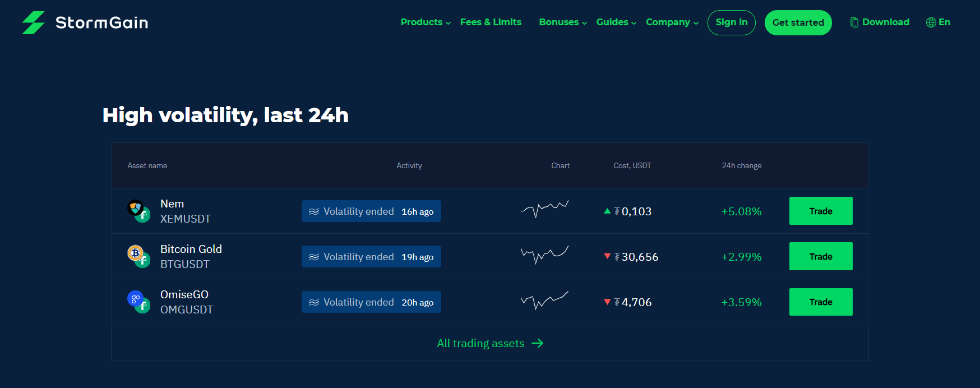Select the Nem asset name

point(172,204)
